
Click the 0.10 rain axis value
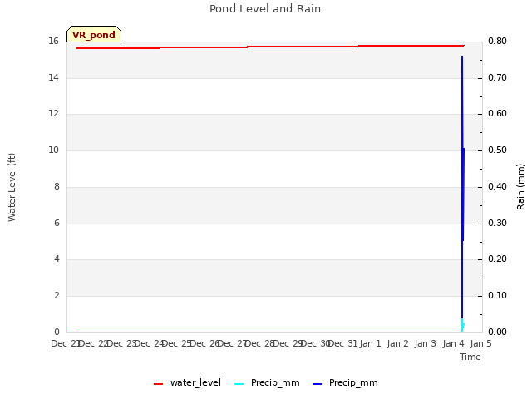click(x=497, y=296)
